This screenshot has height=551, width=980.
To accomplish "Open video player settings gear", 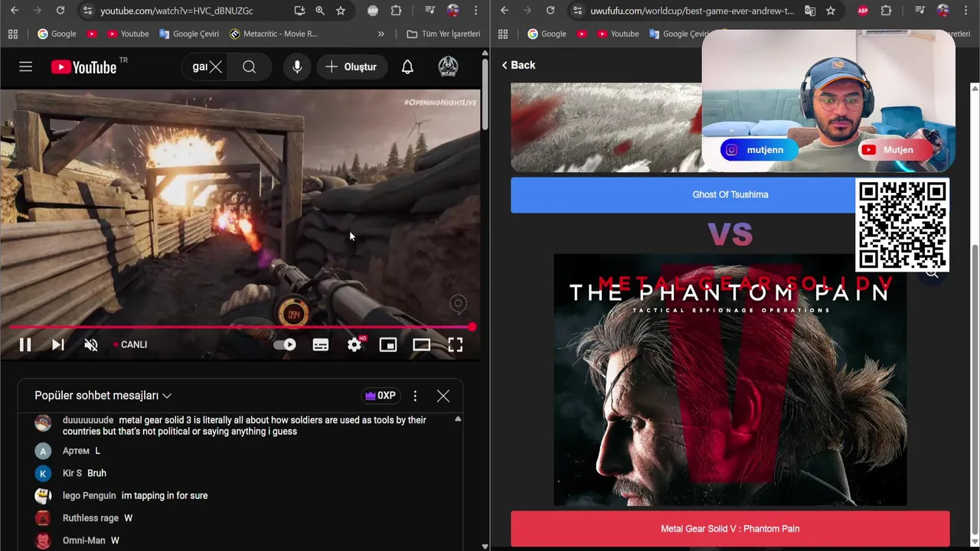I will point(354,344).
